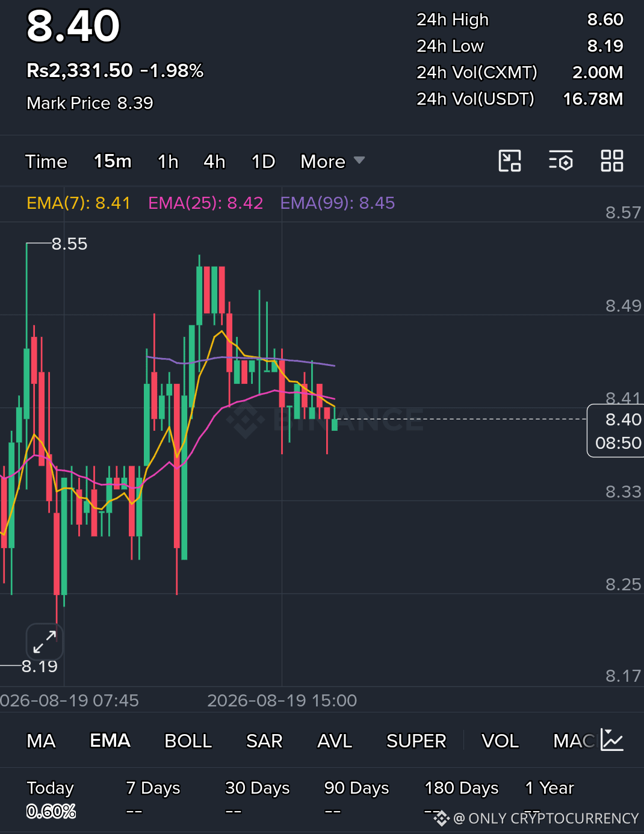The width and height of the screenshot is (644, 834).
Task: Switch to the 1h timeframe
Action: tap(168, 161)
